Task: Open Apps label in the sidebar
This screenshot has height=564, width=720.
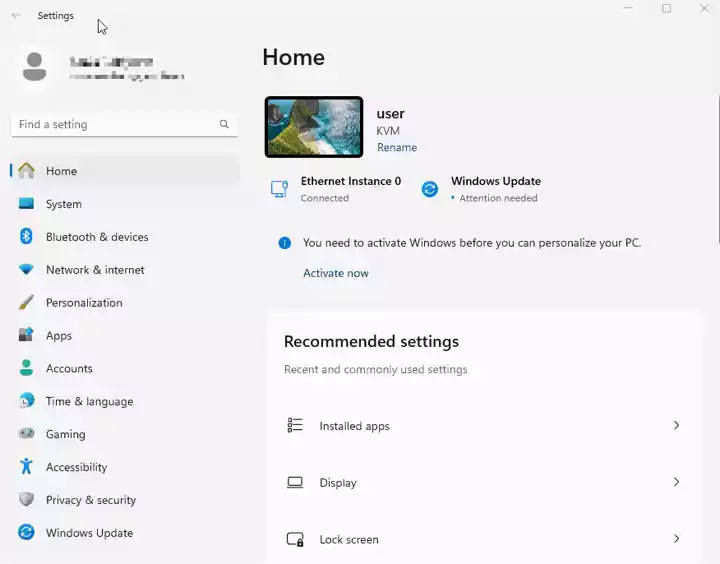Action: (x=59, y=336)
